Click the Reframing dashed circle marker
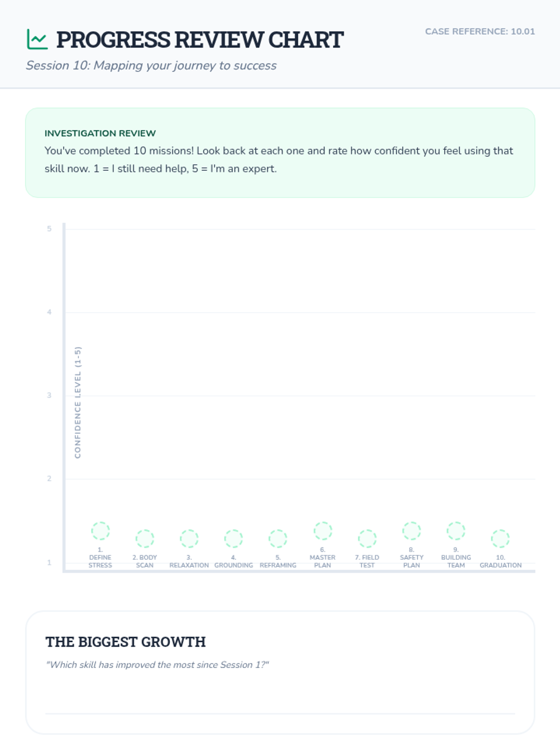The height and width of the screenshot is (747, 560). pos(278,538)
